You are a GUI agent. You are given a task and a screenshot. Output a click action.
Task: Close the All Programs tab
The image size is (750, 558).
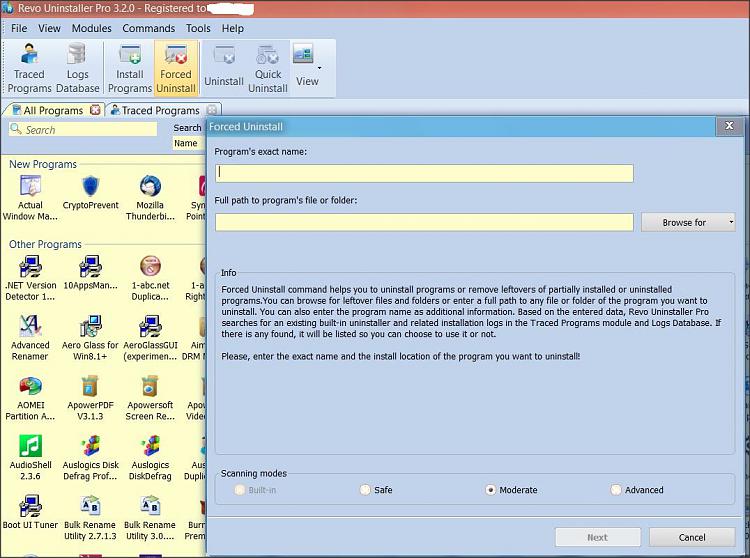click(x=95, y=109)
